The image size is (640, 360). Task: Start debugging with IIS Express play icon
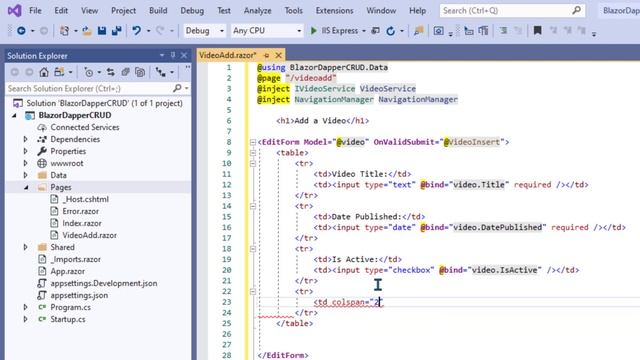click(313, 31)
